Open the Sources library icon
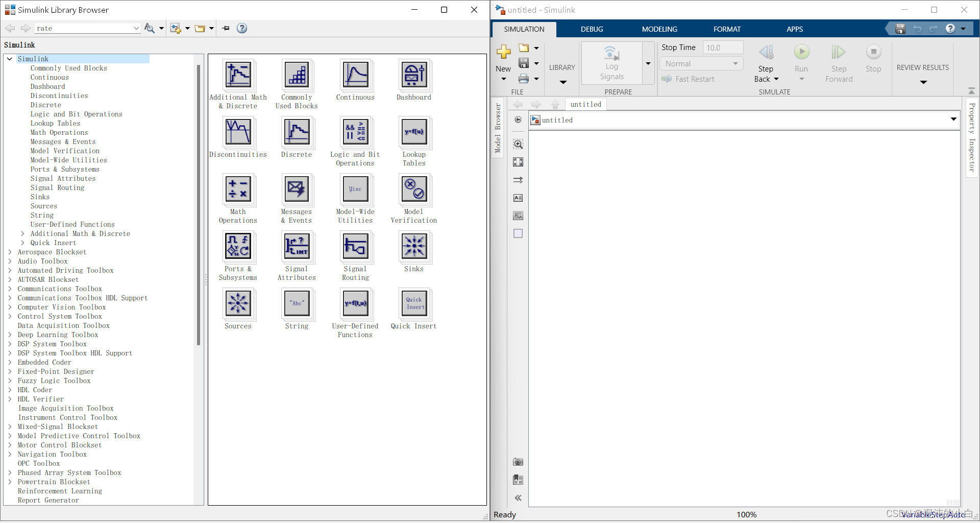980x523 pixels. [x=238, y=304]
